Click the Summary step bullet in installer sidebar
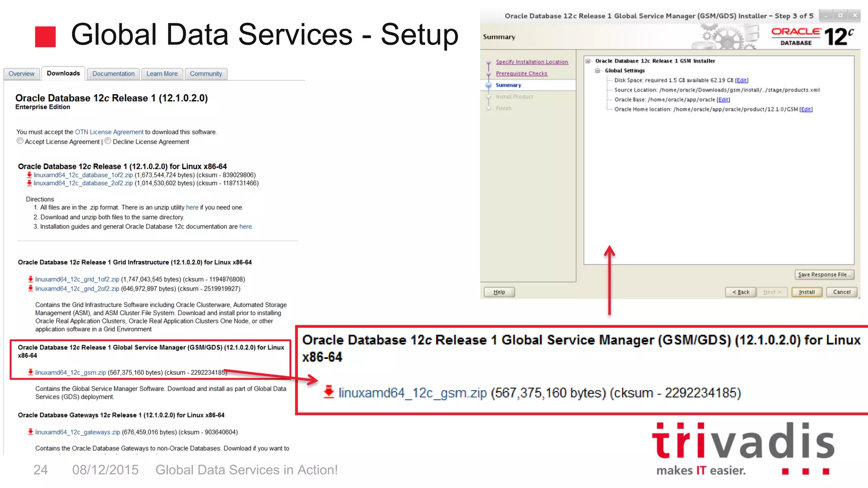Image resolution: width=868 pixels, height=488 pixels. 489,85
